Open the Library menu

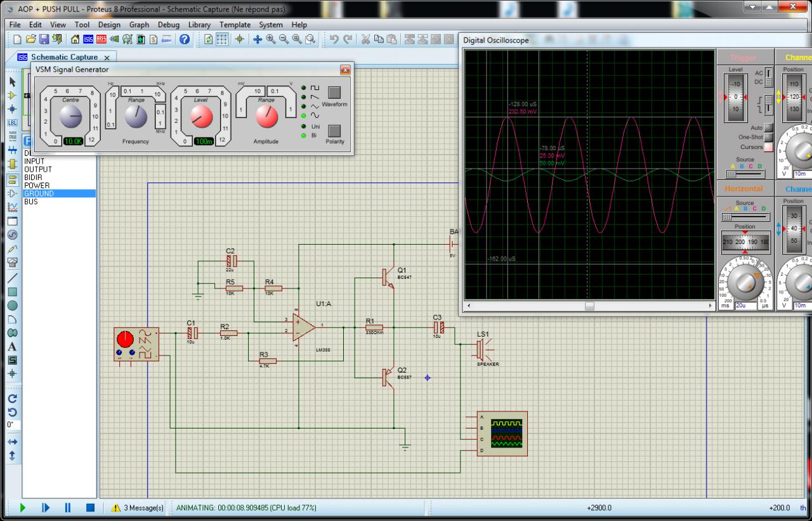coord(199,25)
